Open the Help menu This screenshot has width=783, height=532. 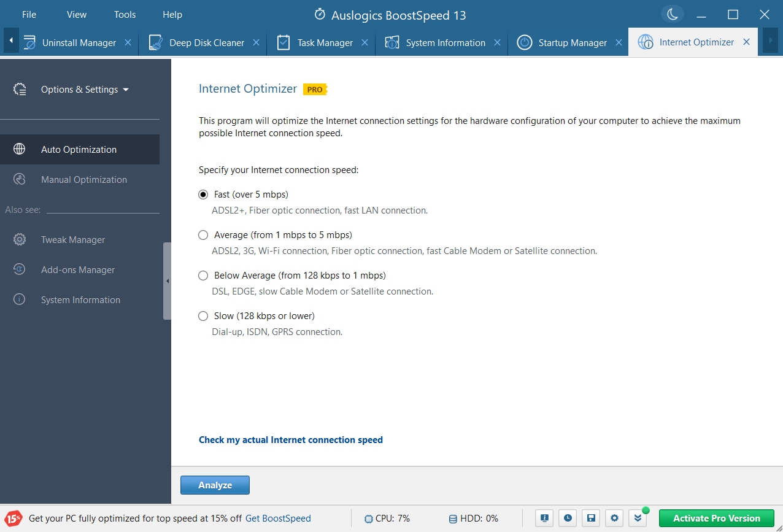tap(172, 14)
